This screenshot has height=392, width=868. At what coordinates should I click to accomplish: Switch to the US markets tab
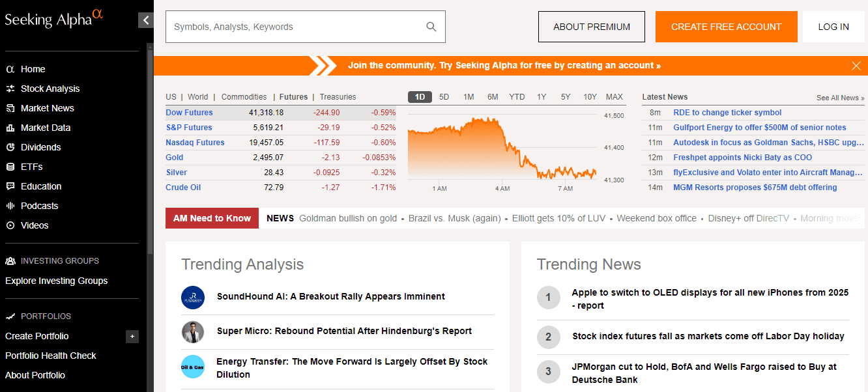(171, 97)
